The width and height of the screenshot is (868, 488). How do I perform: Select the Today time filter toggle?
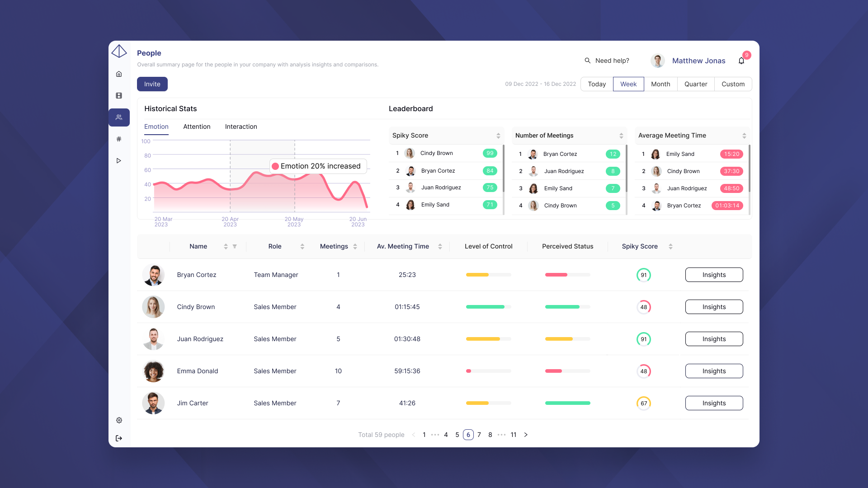596,84
